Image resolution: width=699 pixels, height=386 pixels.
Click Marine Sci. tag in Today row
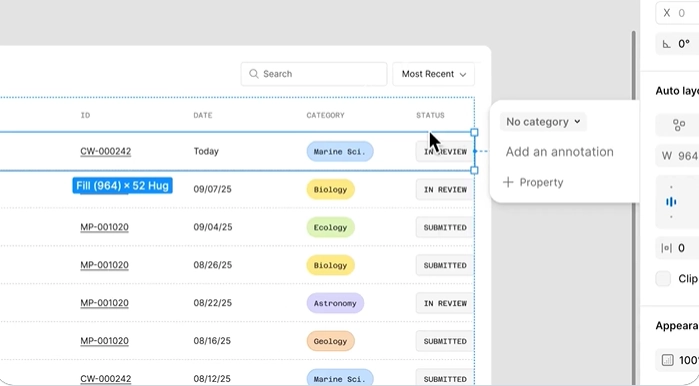(x=340, y=152)
